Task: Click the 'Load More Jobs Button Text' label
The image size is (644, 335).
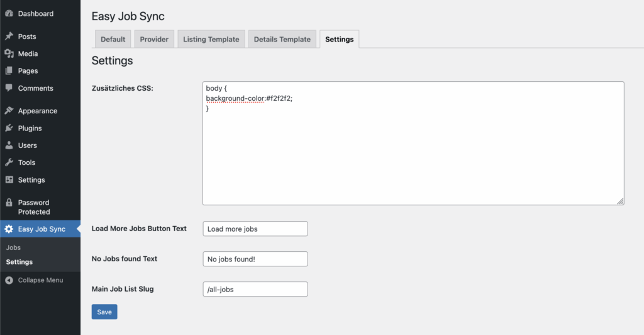Action: click(x=139, y=229)
